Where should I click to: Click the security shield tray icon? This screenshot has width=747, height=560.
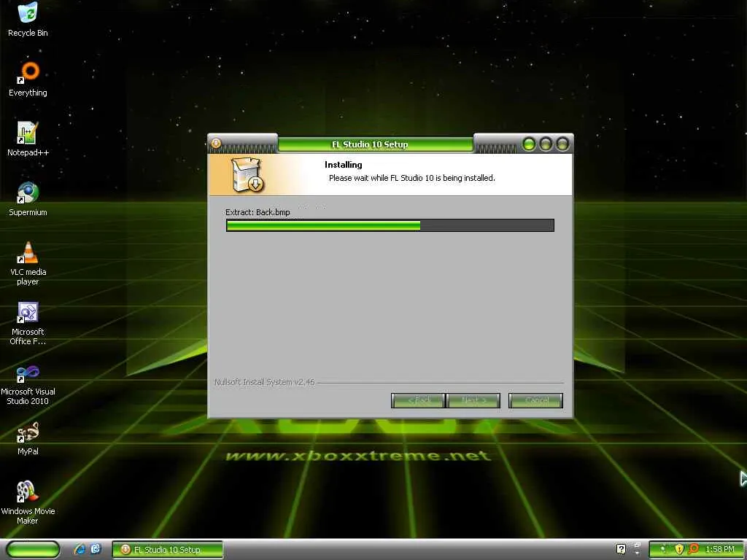[x=679, y=549]
